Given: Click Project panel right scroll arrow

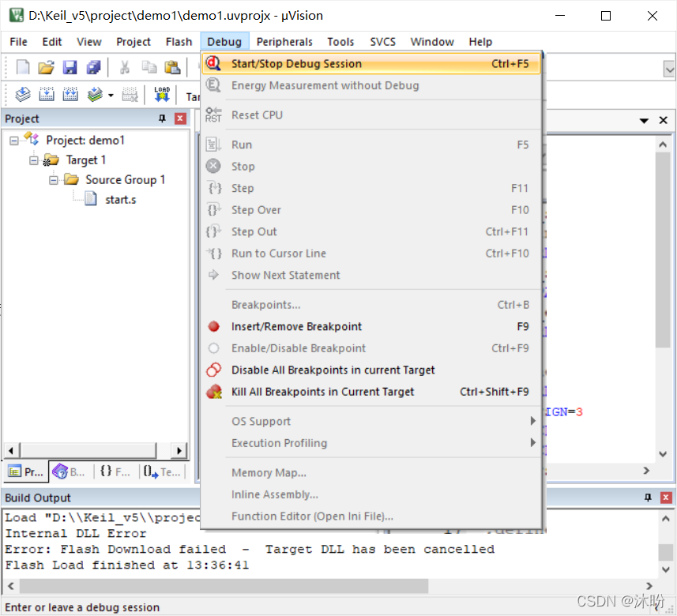Looking at the screenshot, I should [179, 451].
